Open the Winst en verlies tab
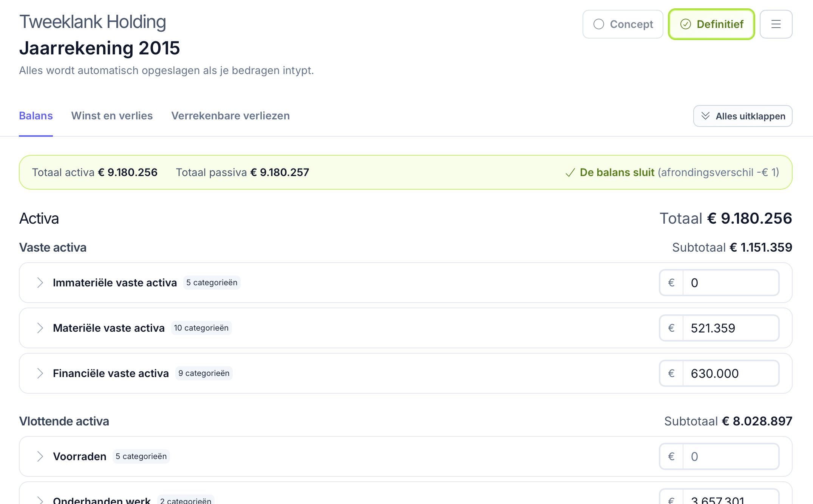Viewport: 813px width, 504px height. point(112,116)
